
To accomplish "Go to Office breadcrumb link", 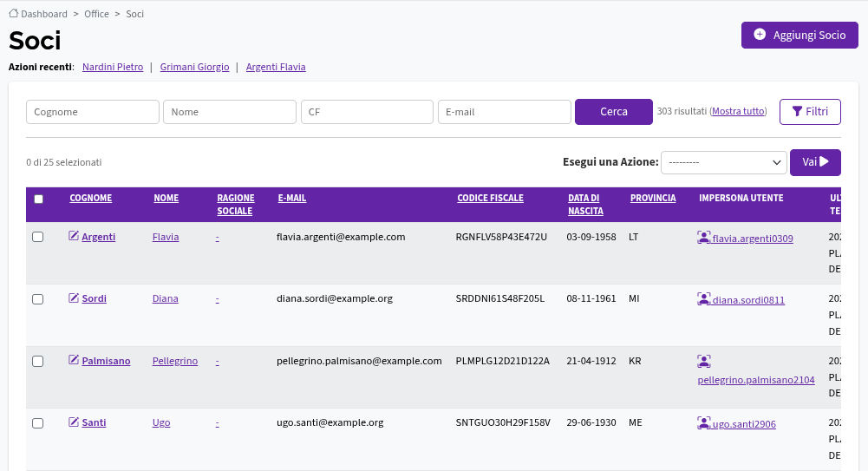I will 96,14.
